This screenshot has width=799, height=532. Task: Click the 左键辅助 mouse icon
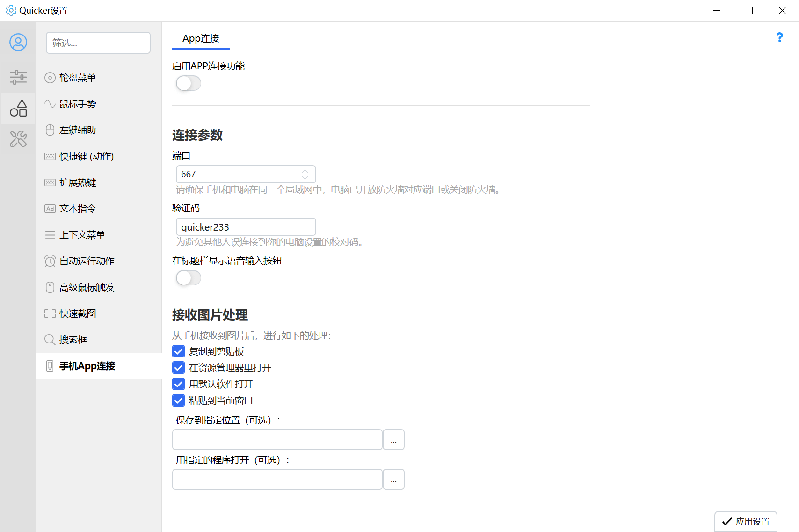50,130
